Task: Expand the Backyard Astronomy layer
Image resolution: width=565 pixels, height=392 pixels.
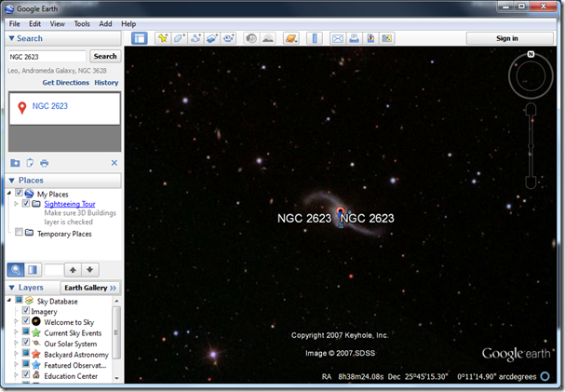Action: tap(16, 353)
